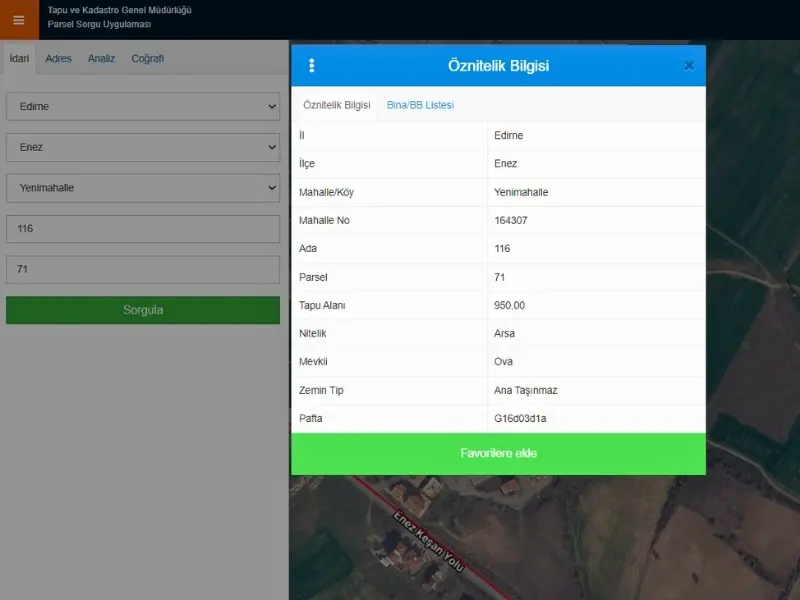Image resolution: width=800 pixels, height=600 pixels.
Task: Select the Mahalle/Köy value Yenimahalle in the table
Action: [x=521, y=192]
